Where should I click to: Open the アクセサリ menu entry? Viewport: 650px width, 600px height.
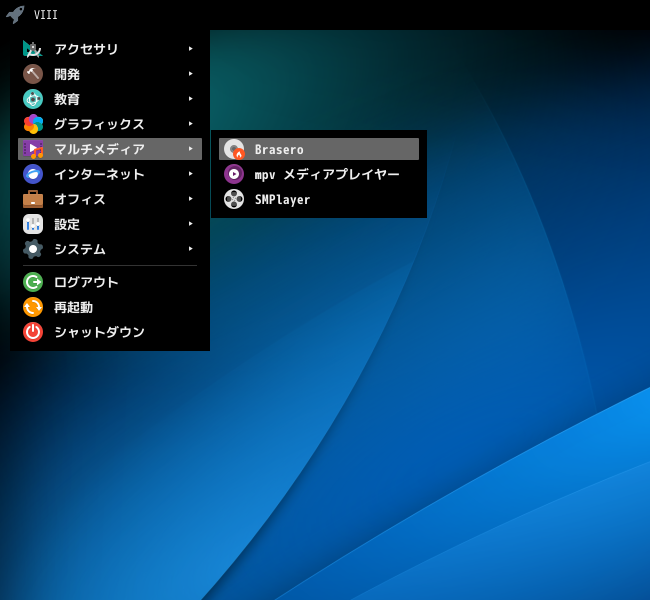[x=110, y=49]
